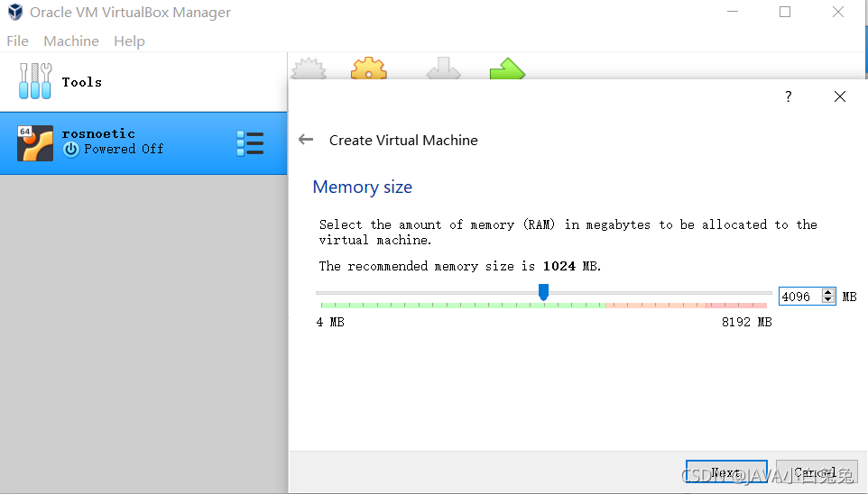This screenshot has width=868, height=494.
Task: Maximize the VirtualBox Manager window
Action: [784, 12]
